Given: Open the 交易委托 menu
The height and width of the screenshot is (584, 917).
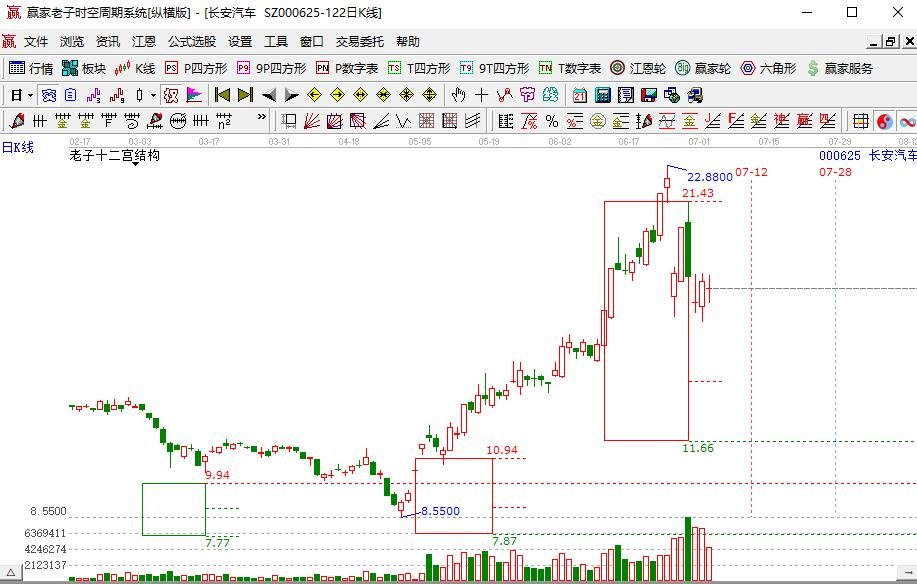Looking at the screenshot, I should click(x=360, y=42).
